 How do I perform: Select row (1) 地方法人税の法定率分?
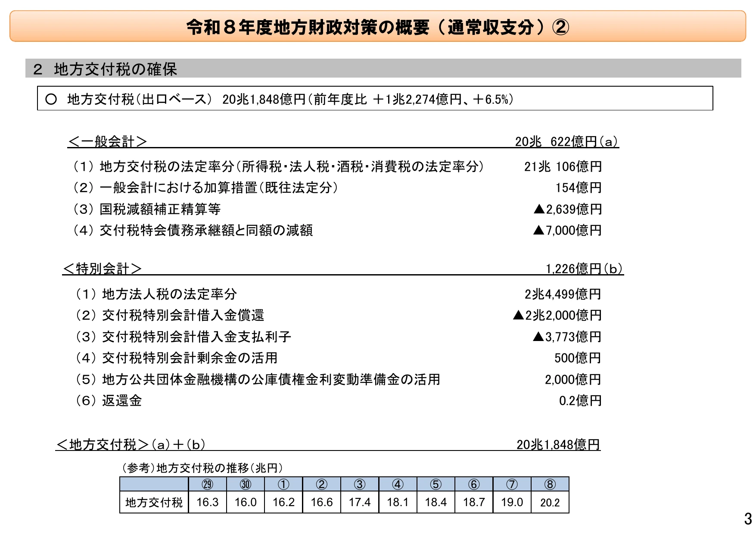(156, 294)
